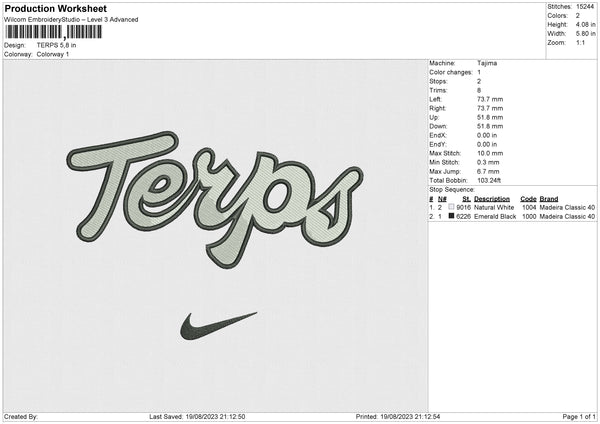Click the 'Created By:' footer label
This screenshot has width=600, height=424.
tap(21, 417)
